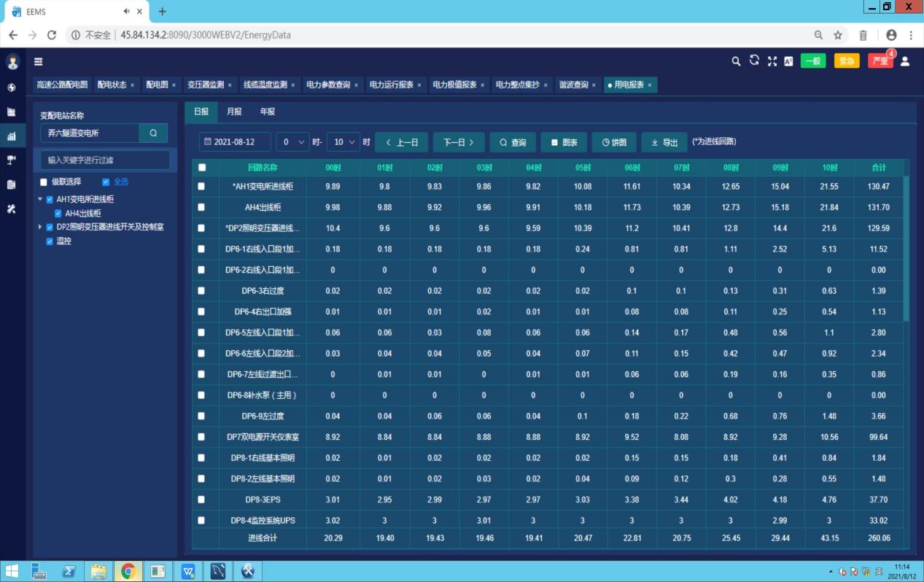
Task: Toggle fullscreen with the expand icon
Action: (x=772, y=61)
